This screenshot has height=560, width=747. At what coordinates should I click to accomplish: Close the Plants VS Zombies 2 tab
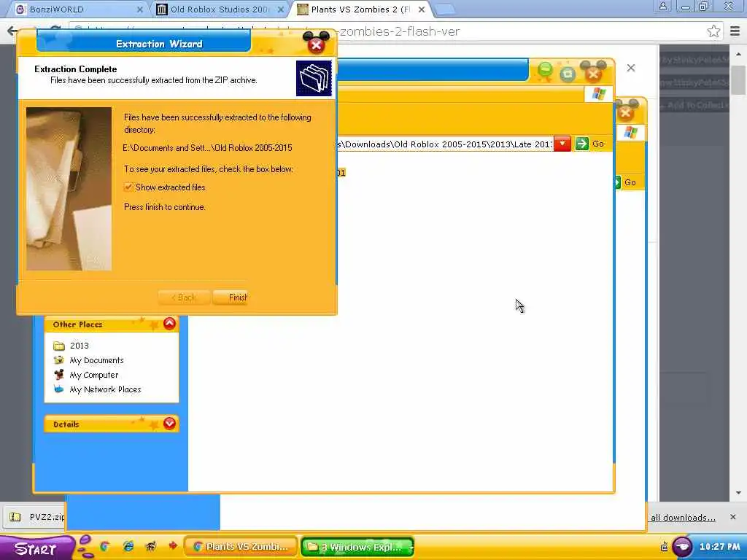(422, 9)
